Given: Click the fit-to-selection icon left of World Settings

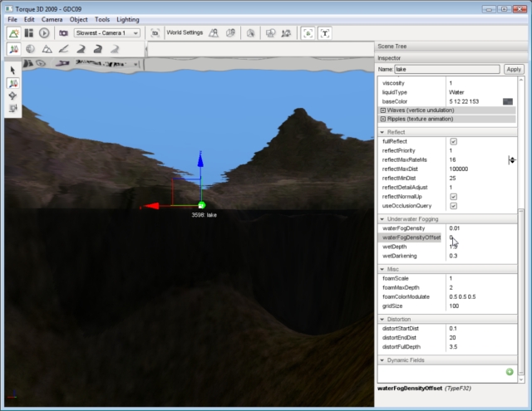Looking at the screenshot, I should point(155,33).
